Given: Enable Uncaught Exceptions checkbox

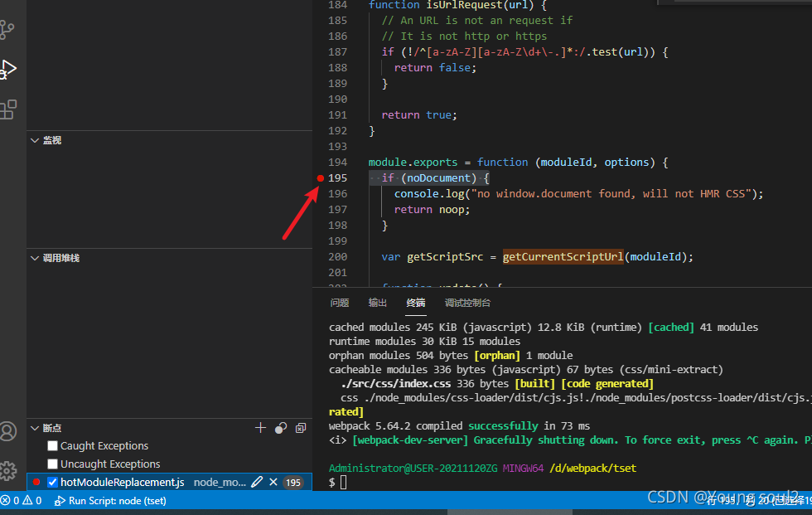Looking at the screenshot, I should pyautogui.click(x=52, y=464).
